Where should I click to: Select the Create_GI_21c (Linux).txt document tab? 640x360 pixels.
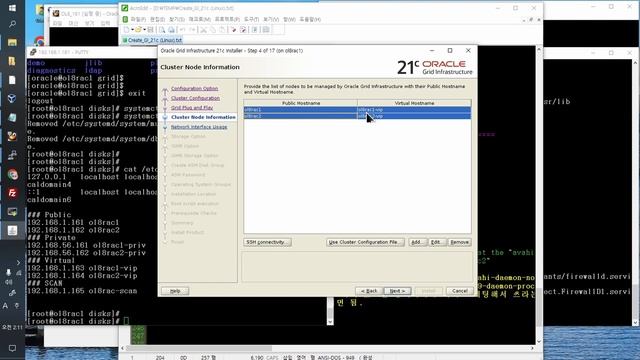pos(152,40)
